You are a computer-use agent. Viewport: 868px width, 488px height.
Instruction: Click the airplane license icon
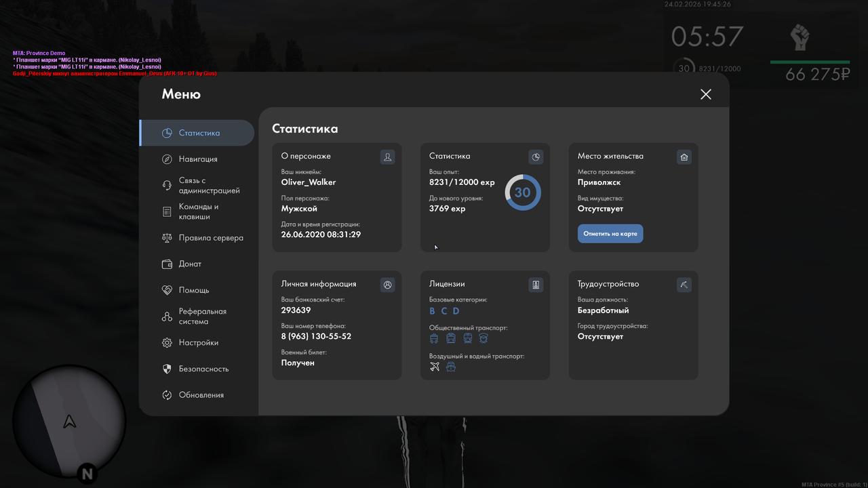[435, 367]
